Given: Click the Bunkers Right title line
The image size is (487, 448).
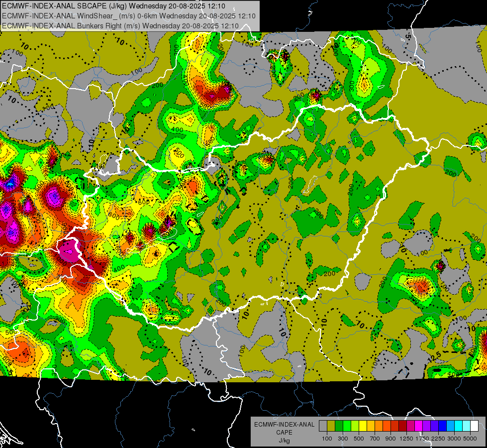Looking at the screenshot, I should (x=120, y=26).
